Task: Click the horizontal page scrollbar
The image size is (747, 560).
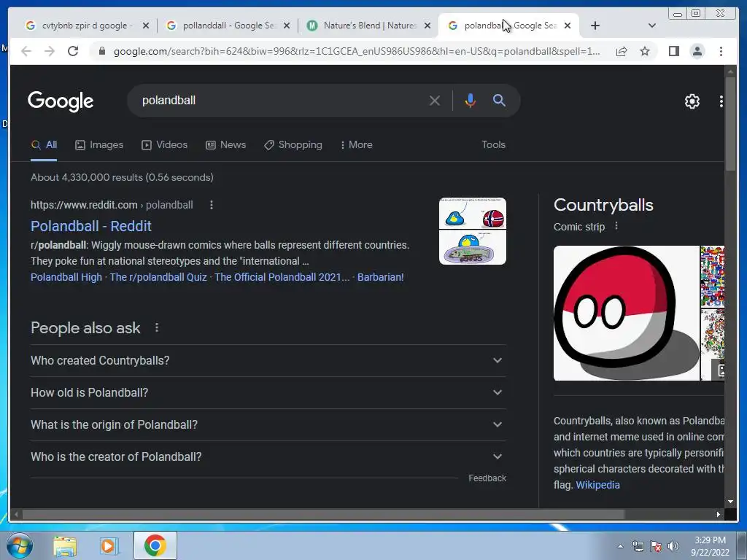Action: click(x=323, y=514)
